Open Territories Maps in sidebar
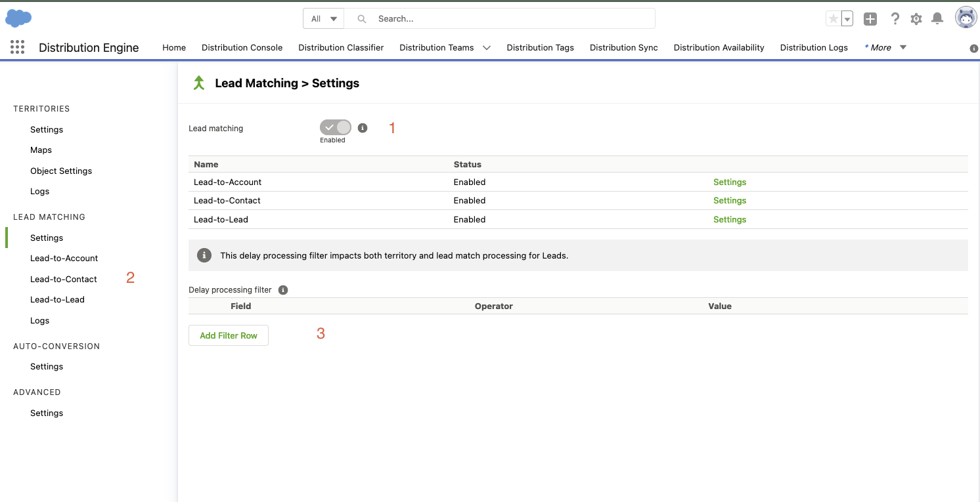980x502 pixels. [x=41, y=150]
